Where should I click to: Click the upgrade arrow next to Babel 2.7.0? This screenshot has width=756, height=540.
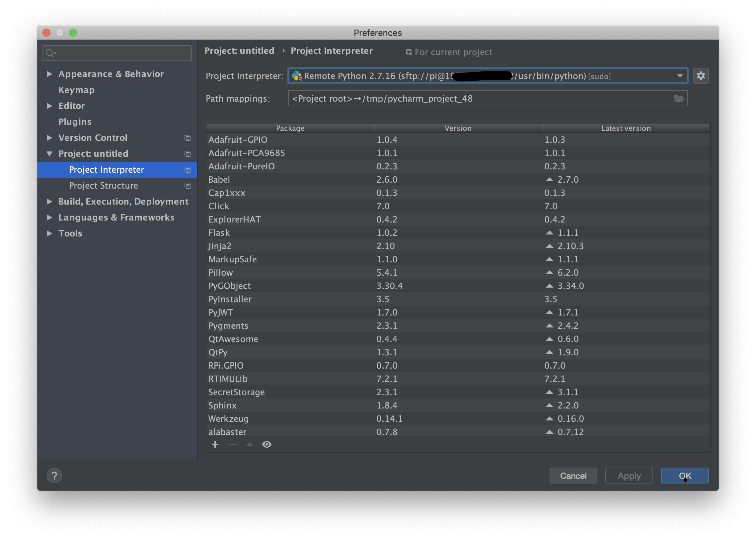(549, 180)
